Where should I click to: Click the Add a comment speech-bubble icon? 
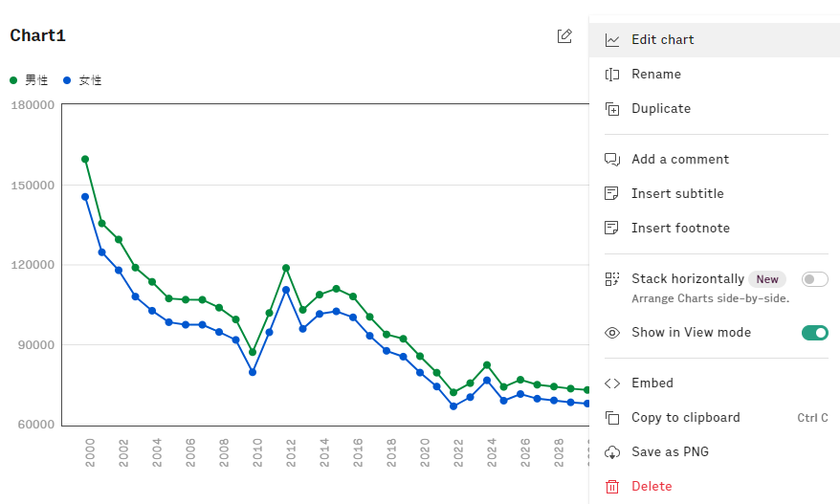[x=612, y=160]
